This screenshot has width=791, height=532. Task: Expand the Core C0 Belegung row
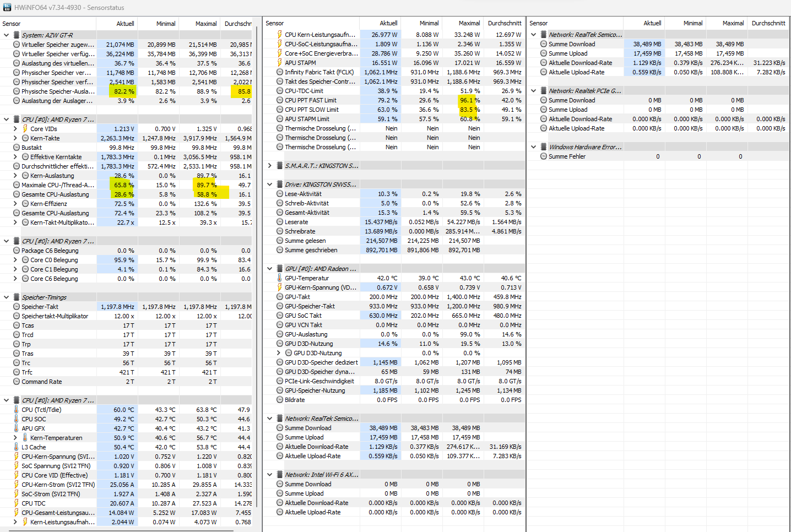(15, 260)
